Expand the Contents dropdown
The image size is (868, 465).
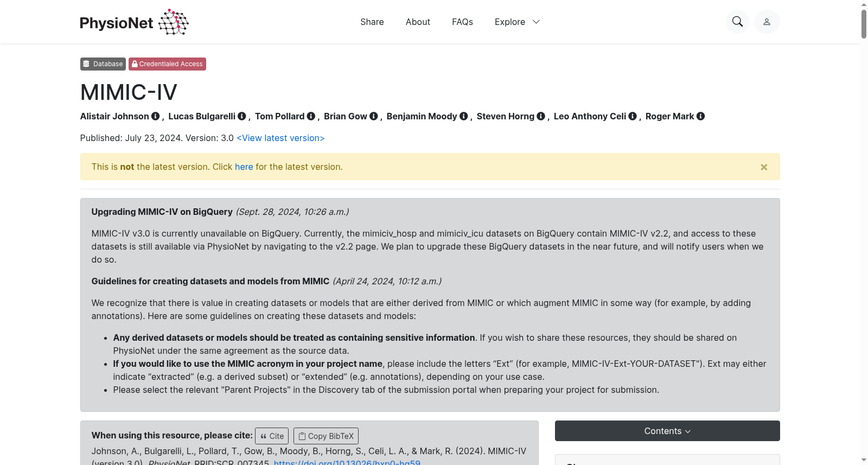tap(667, 431)
